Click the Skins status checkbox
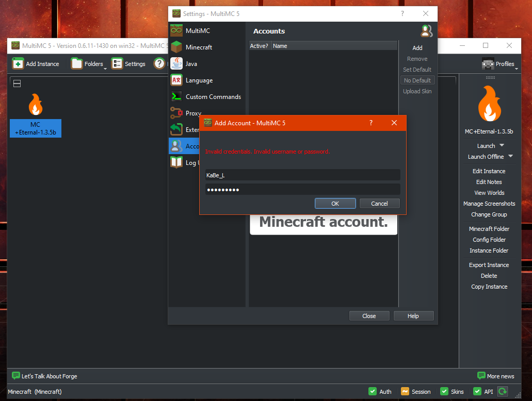The image size is (532, 401). 445,392
